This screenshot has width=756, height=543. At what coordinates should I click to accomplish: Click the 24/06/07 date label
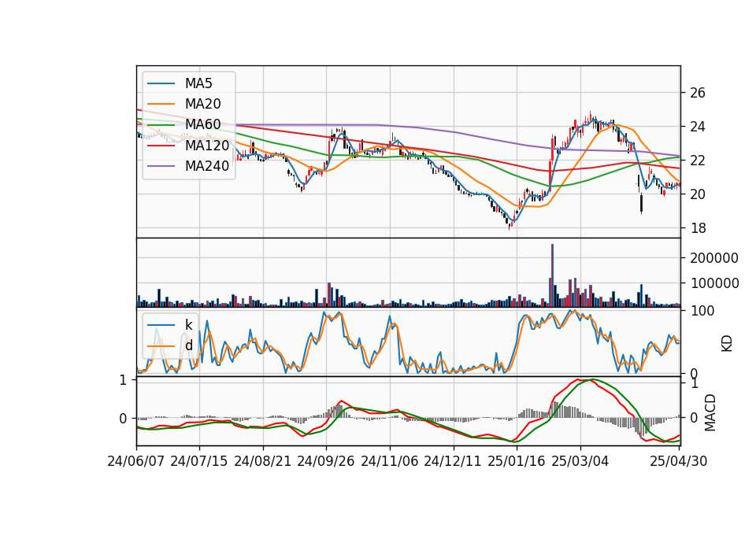click(x=136, y=461)
